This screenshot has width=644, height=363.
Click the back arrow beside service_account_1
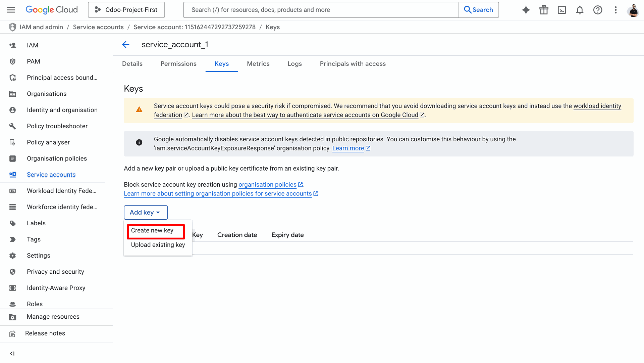click(x=126, y=44)
